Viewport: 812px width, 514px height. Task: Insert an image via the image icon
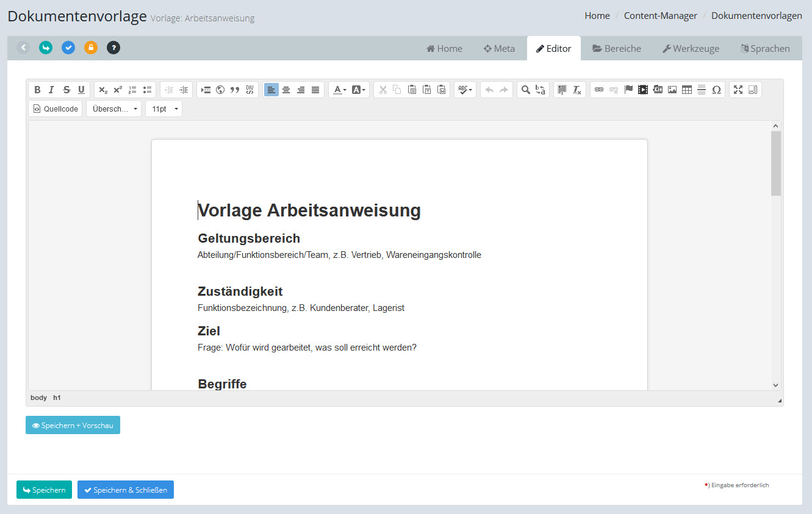point(672,90)
